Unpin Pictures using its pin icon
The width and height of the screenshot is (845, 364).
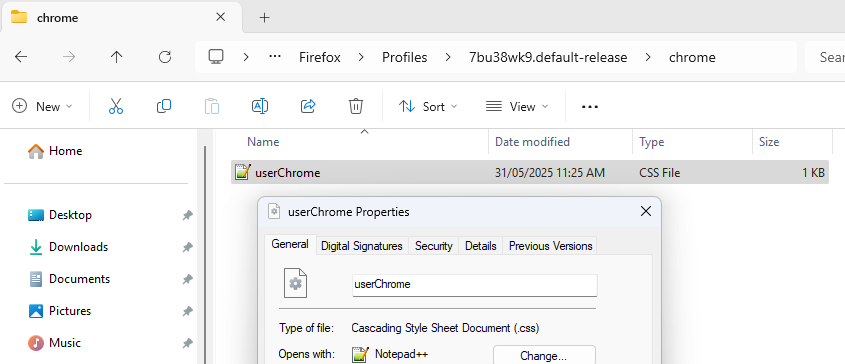click(x=187, y=311)
